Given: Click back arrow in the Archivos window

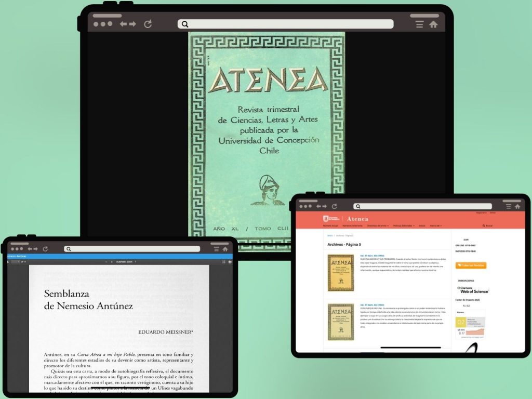Looking at the screenshot, I should click(x=318, y=206).
